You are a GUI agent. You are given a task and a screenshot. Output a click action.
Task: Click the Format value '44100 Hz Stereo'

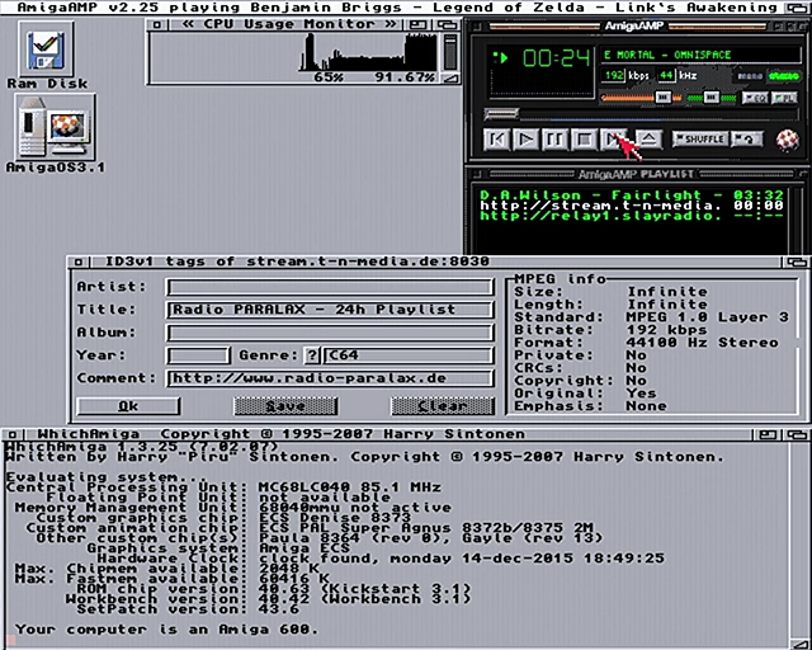tap(702, 343)
